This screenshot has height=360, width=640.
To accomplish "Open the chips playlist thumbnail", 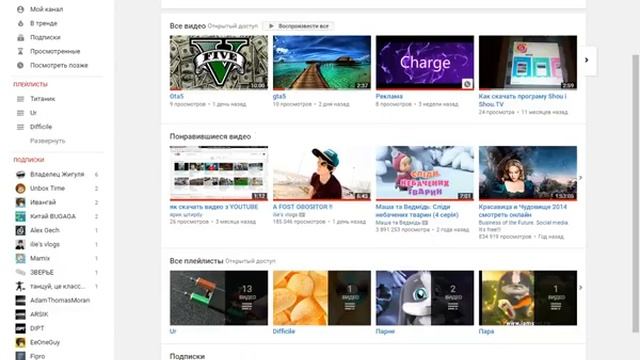I will [322, 298].
